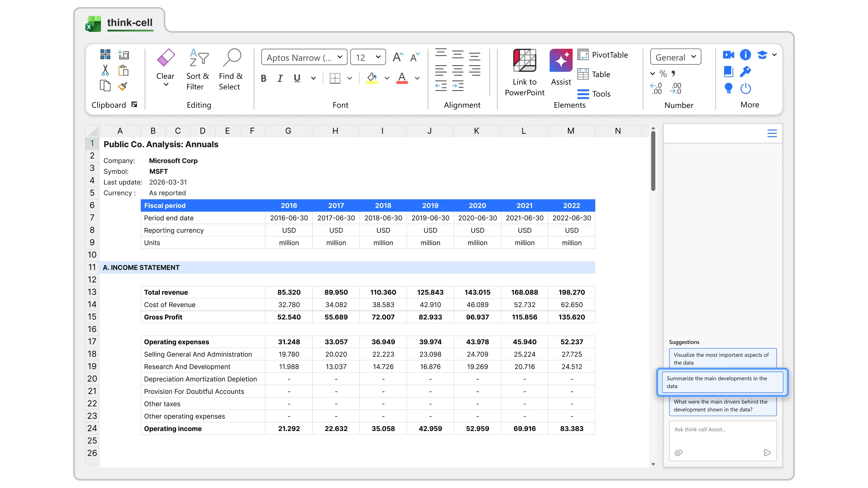This screenshot has height=488, width=868.
Task: Click the right-arrow decimal places icon
Action: [675, 88]
